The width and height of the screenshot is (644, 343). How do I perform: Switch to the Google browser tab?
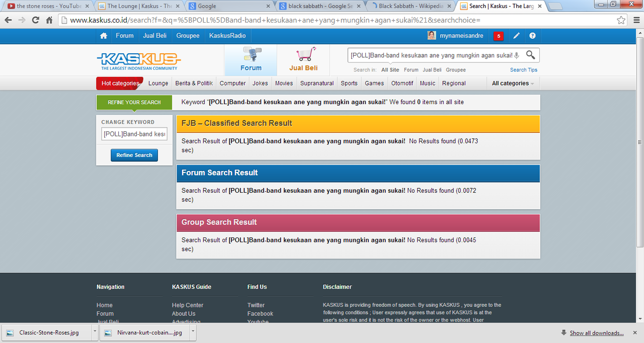pyautogui.click(x=230, y=6)
